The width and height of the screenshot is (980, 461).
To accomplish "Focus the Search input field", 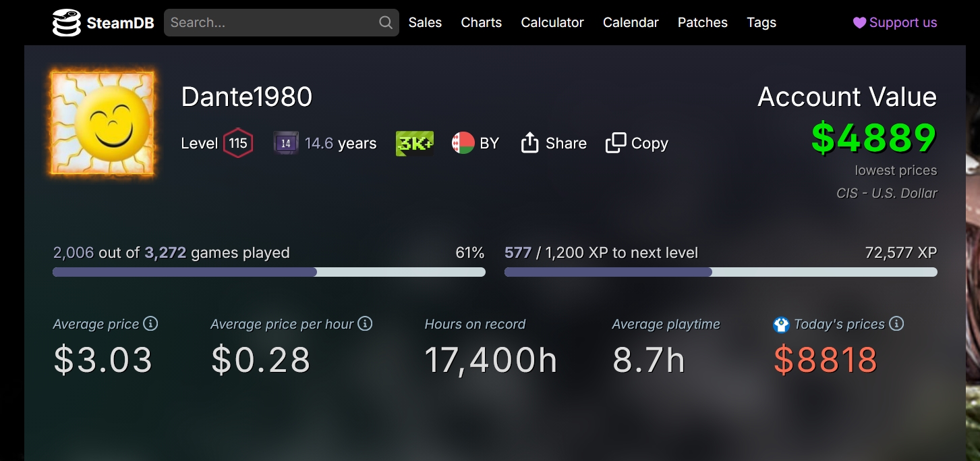I will tap(281, 23).
